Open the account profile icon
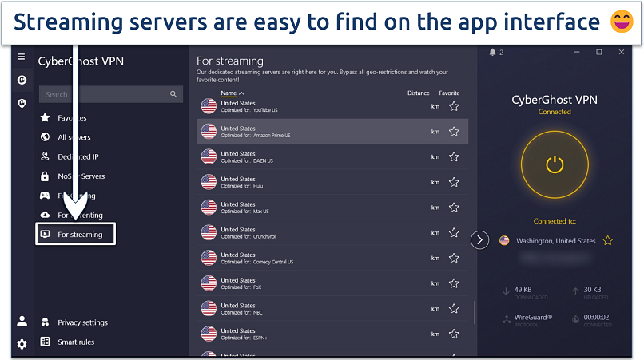Screen dimensions: 644x360 pos(22,321)
